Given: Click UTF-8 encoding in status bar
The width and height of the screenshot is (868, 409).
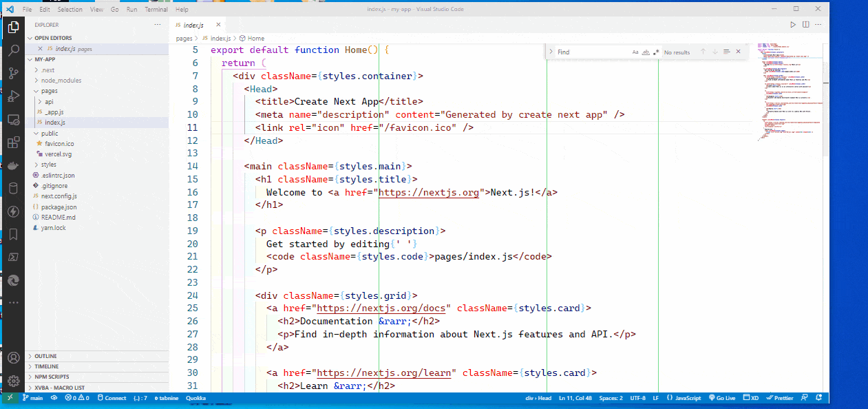Looking at the screenshot, I should (x=638, y=398).
